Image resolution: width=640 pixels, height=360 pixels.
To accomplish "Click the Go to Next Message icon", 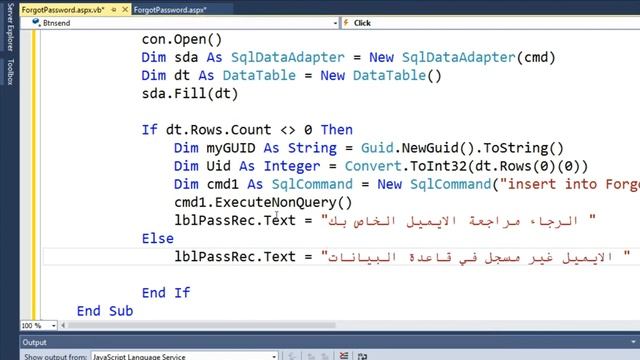I will pos(324,356).
